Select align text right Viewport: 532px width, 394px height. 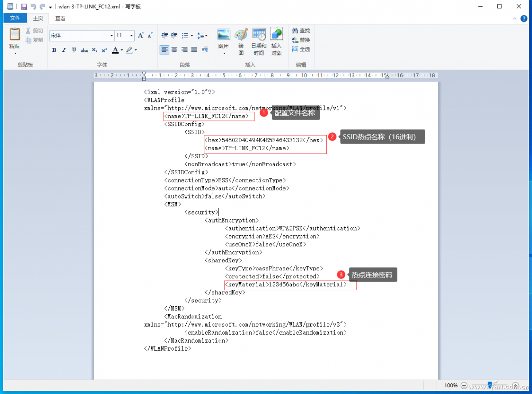click(x=184, y=50)
